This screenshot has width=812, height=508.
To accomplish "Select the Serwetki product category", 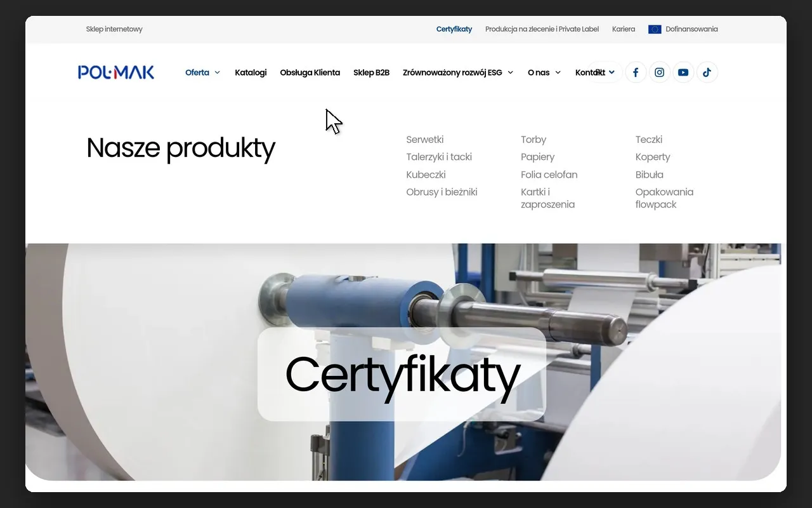I will (x=425, y=140).
